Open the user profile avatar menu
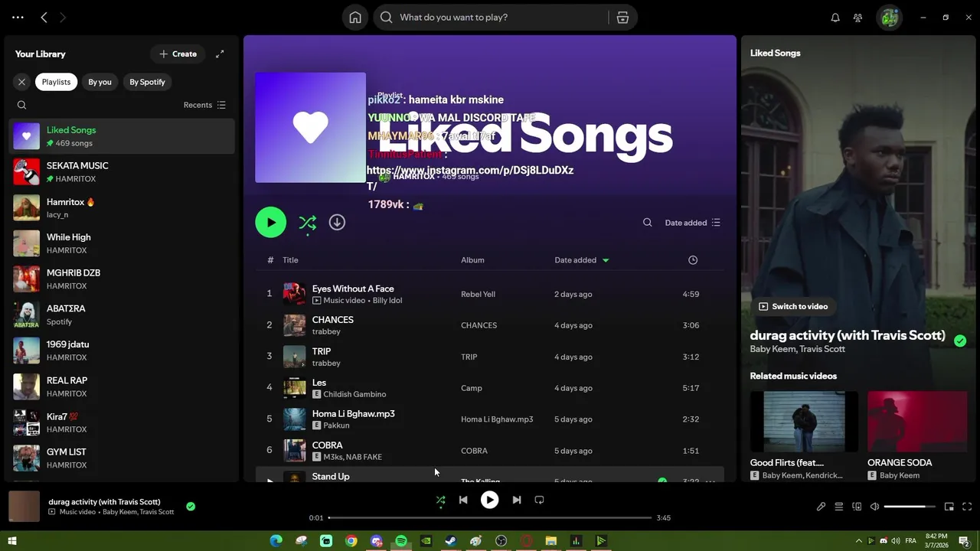This screenshot has width=980, height=551. (890, 18)
